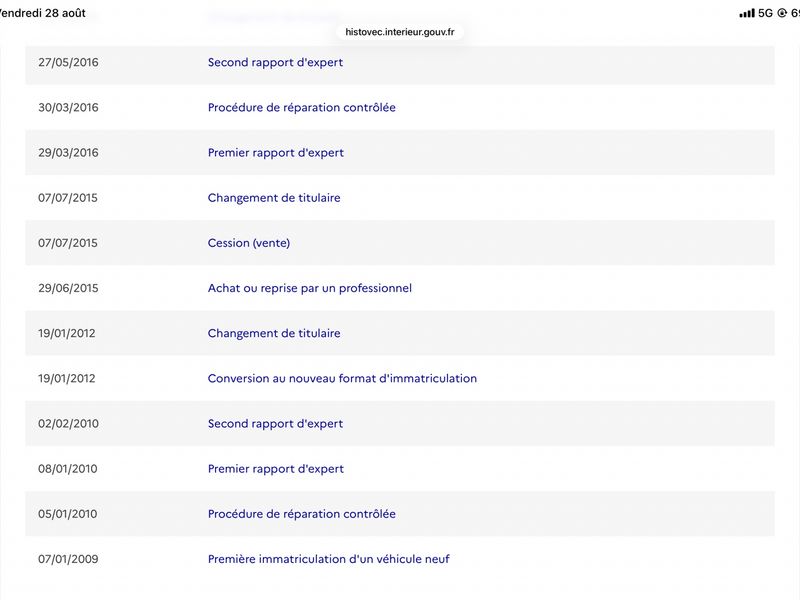The width and height of the screenshot is (800, 600).
Task: Click Première immatriculation d'un véhicule neuf
Action: tap(329, 559)
